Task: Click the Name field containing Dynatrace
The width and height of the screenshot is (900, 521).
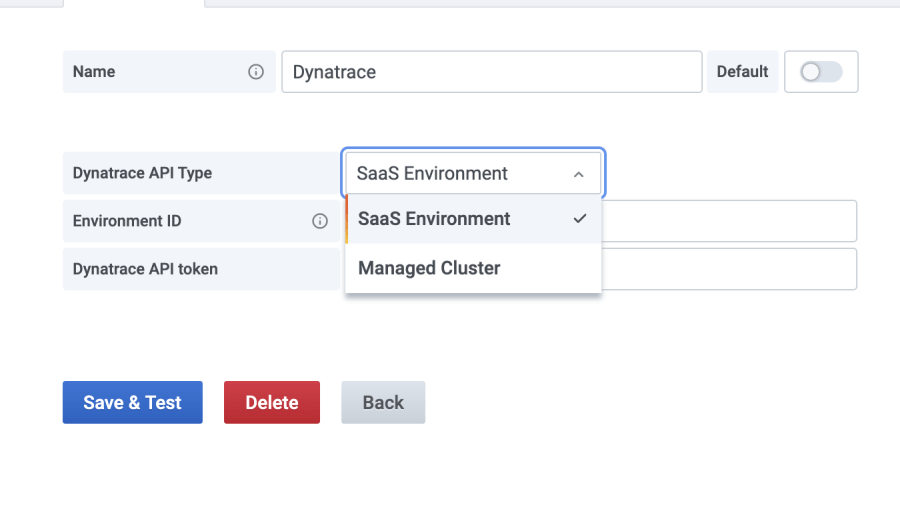Action: pos(490,72)
